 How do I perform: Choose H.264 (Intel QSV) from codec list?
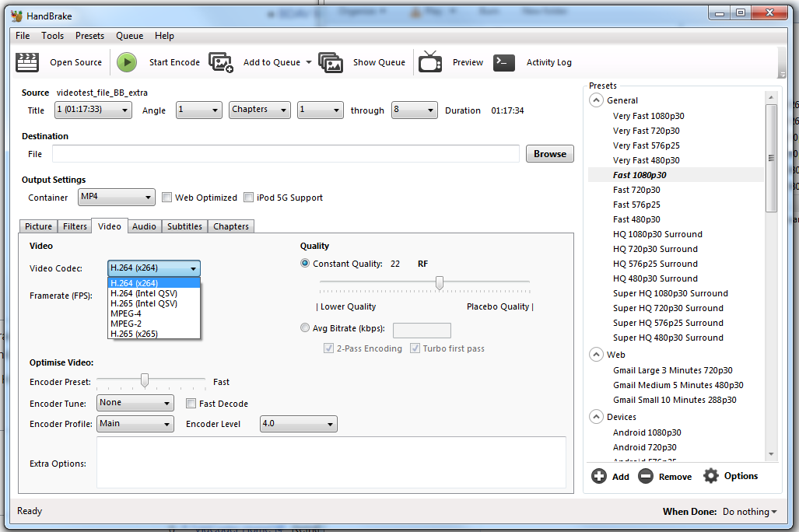pyautogui.click(x=154, y=293)
